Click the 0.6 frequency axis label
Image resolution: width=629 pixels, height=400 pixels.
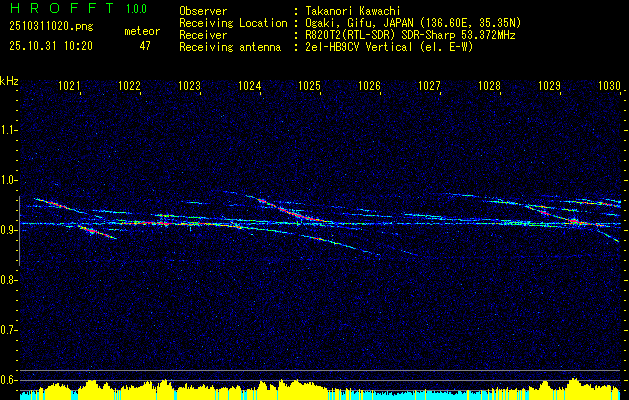pyautogui.click(x=8, y=380)
